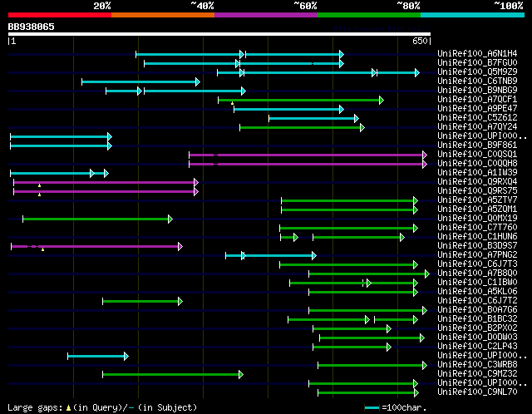Click the purple alignment bar for C0QSQ1
Screen dimensions: 532x414
pos(308,155)
